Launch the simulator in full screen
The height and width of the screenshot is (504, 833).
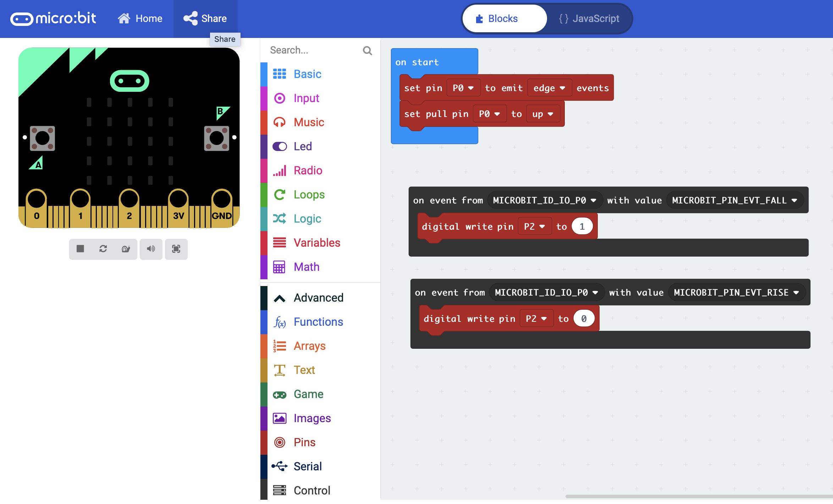point(176,249)
